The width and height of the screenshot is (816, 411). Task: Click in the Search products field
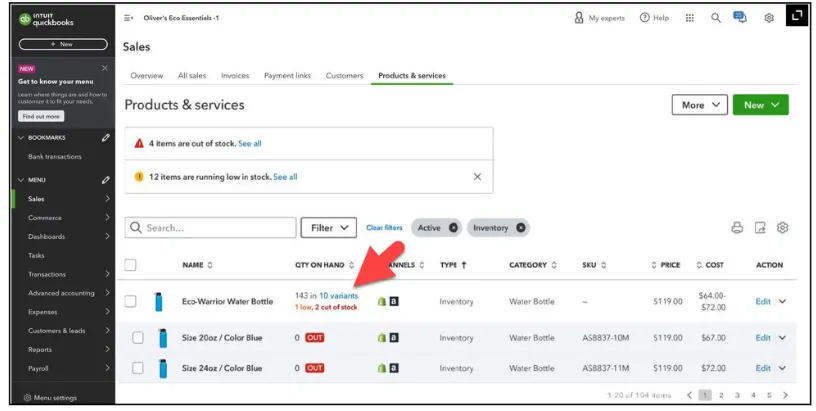[x=210, y=227]
